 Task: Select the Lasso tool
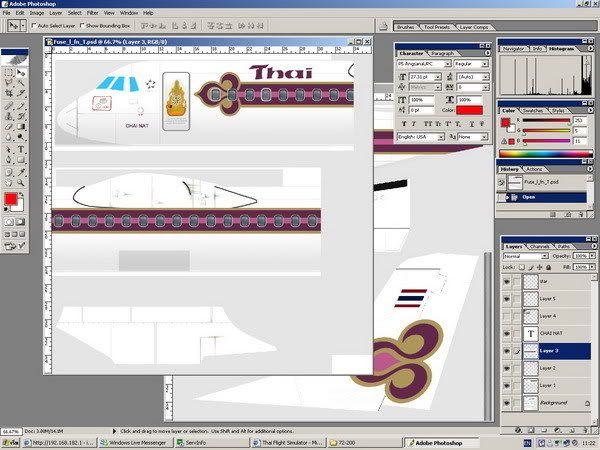[x=8, y=82]
